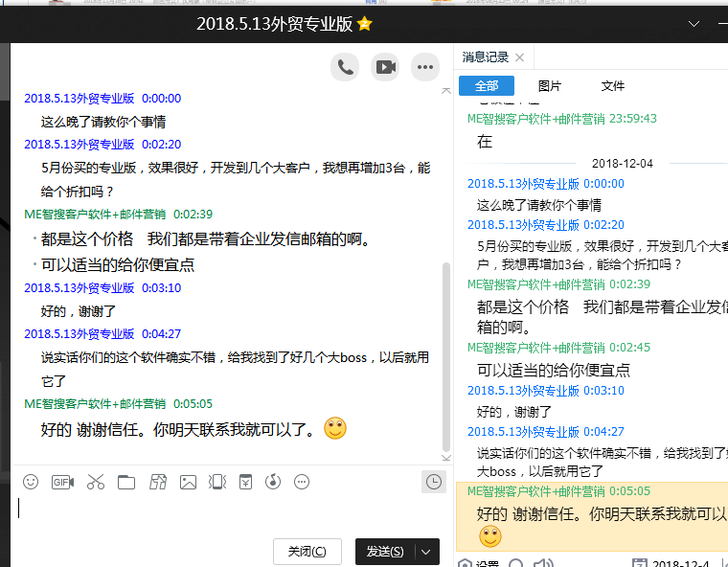Viewport: 728px width, 567px height.
Task: Switch to the 图片 filter tab
Action: tap(549, 86)
